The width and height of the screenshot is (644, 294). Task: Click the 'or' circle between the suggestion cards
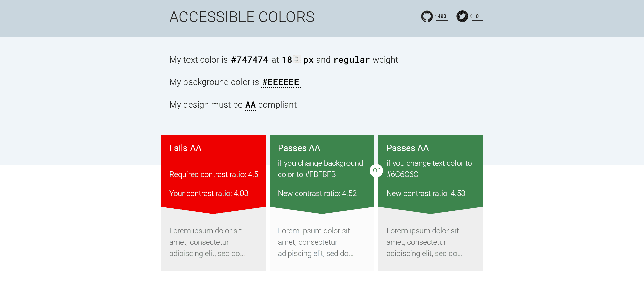click(376, 170)
